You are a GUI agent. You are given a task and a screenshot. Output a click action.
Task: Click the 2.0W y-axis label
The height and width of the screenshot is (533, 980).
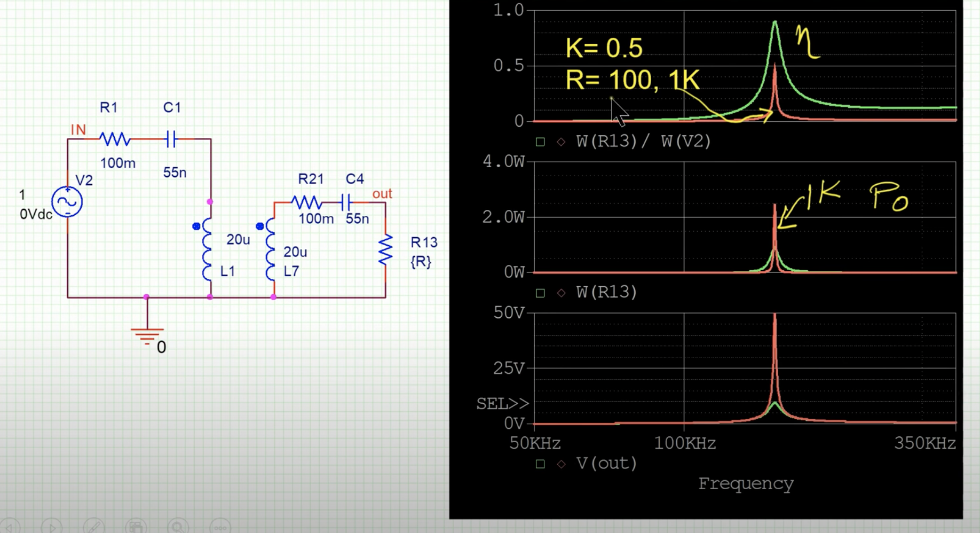pyautogui.click(x=504, y=217)
